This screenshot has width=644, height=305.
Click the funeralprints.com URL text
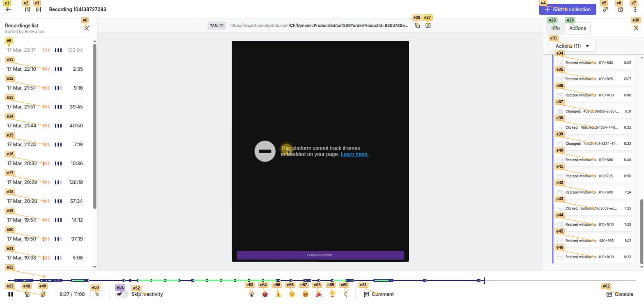[319, 25]
